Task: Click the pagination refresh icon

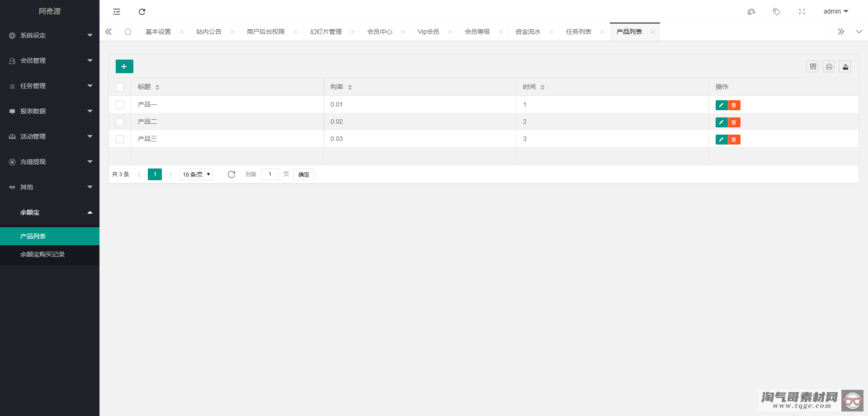Action: coord(231,174)
